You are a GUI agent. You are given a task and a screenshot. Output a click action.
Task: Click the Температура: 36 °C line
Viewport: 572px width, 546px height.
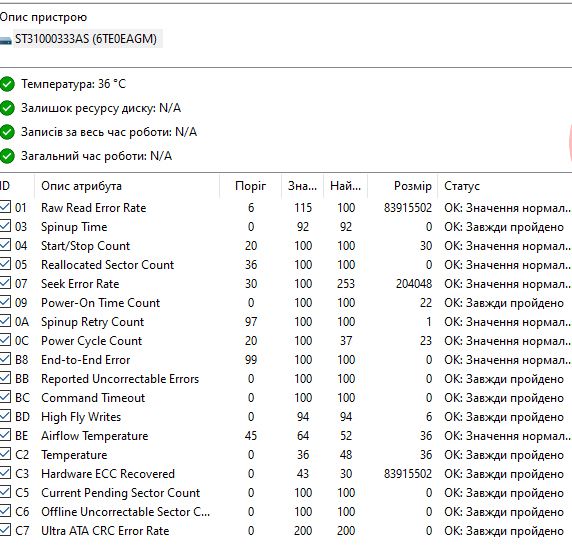tap(73, 84)
